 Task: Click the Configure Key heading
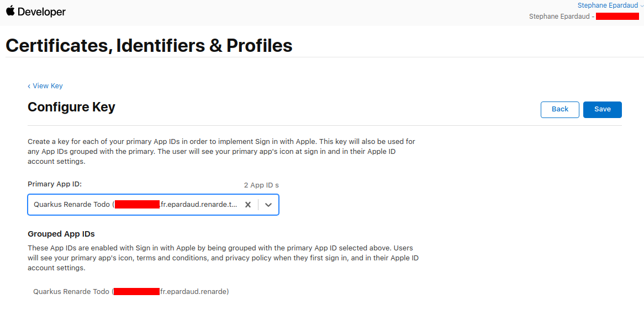click(x=71, y=107)
